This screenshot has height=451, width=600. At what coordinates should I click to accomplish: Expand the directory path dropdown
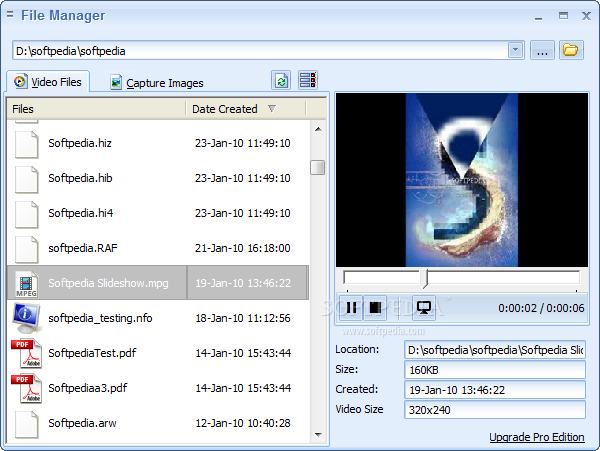[515, 50]
